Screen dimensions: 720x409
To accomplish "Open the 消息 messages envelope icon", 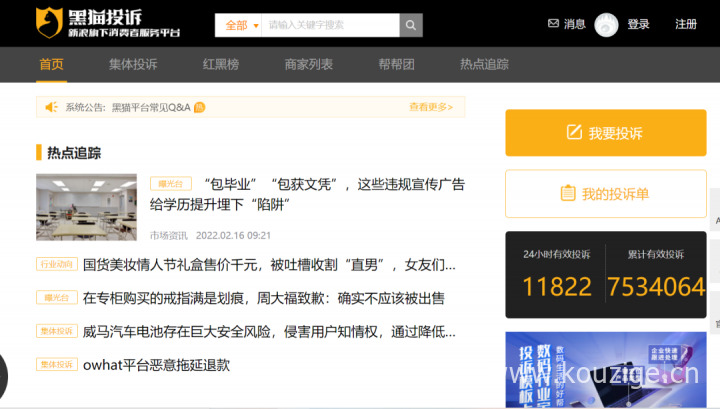I will click(553, 23).
